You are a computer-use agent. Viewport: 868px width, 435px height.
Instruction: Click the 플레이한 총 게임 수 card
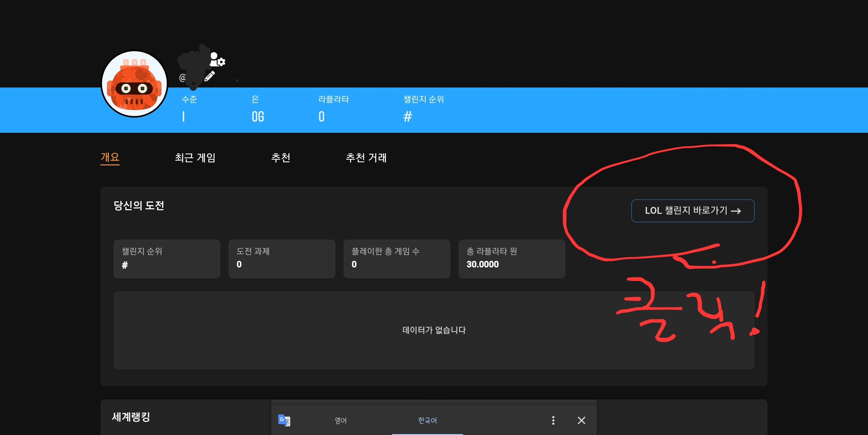(x=396, y=259)
